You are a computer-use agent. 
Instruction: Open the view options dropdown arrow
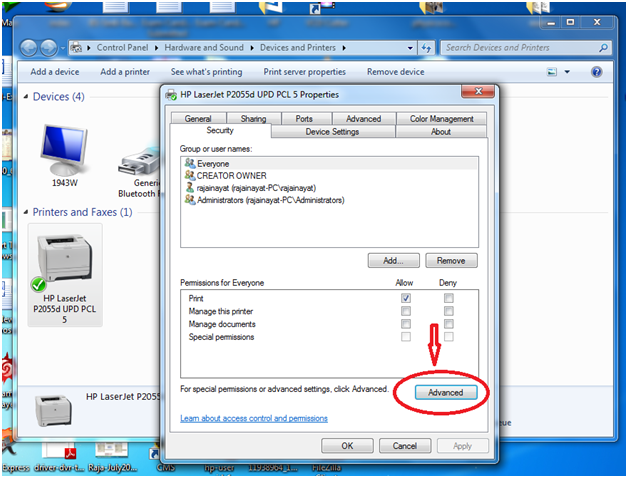pyautogui.click(x=567, y=72)
